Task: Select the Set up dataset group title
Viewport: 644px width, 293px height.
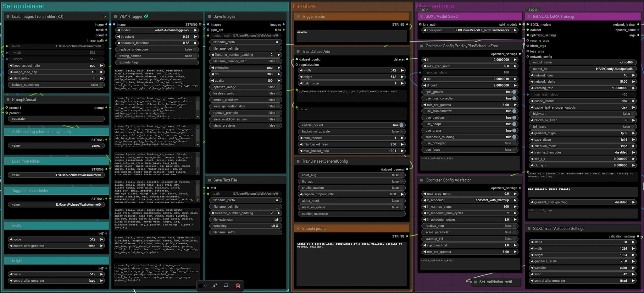Action: click(23, 6)
